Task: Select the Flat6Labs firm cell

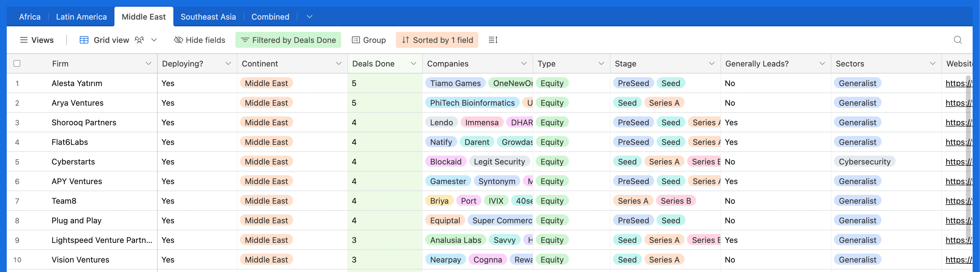Action: (70, 142)
